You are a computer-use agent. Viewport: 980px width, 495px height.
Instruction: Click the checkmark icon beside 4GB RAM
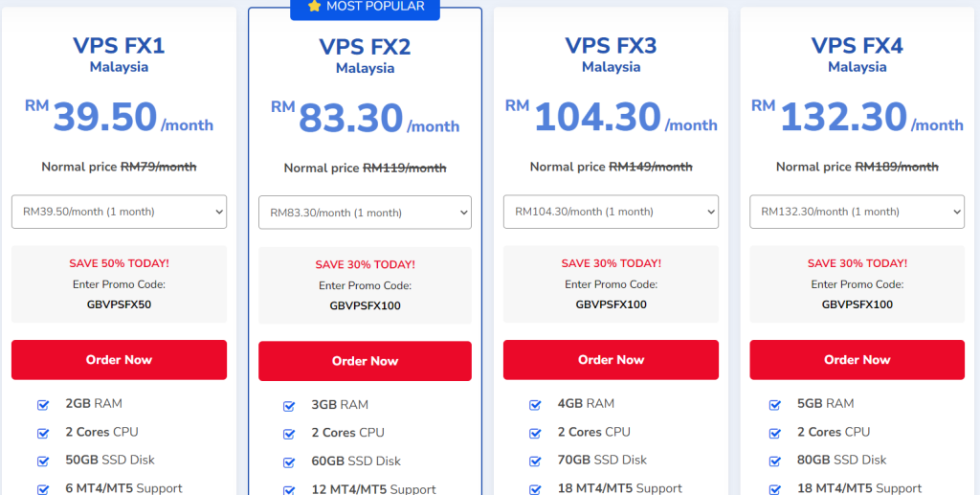pos(535,404)
